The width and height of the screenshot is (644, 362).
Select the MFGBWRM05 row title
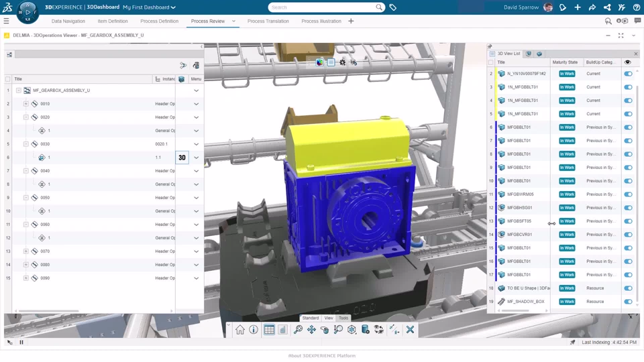521,194
